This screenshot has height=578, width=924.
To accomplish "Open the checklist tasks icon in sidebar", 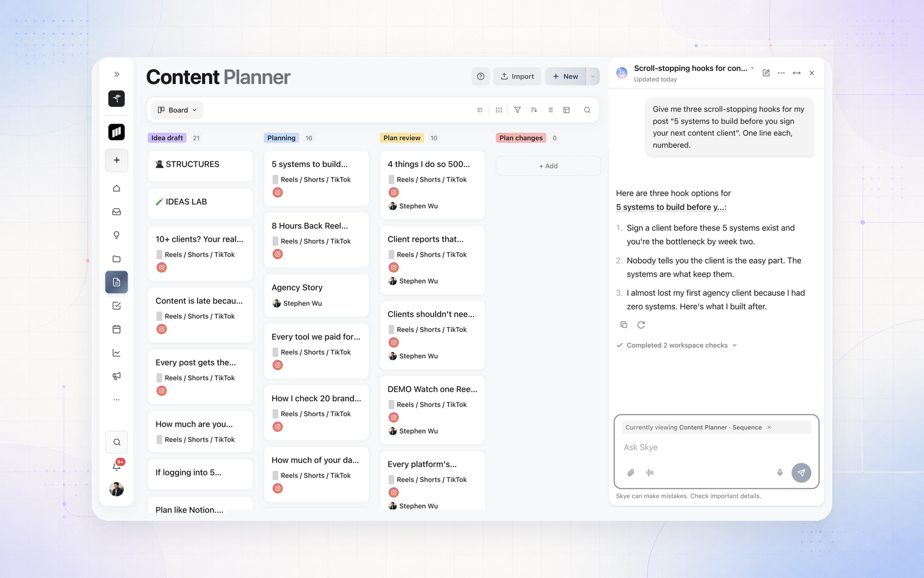I will tap(117, 306).
